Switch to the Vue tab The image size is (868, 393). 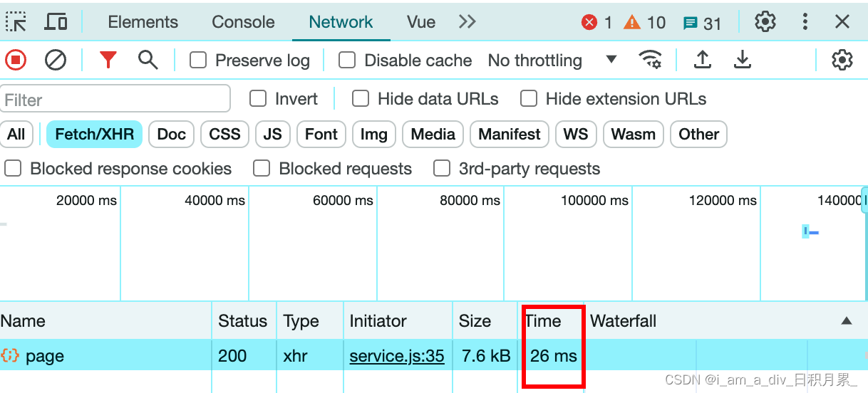421,22
